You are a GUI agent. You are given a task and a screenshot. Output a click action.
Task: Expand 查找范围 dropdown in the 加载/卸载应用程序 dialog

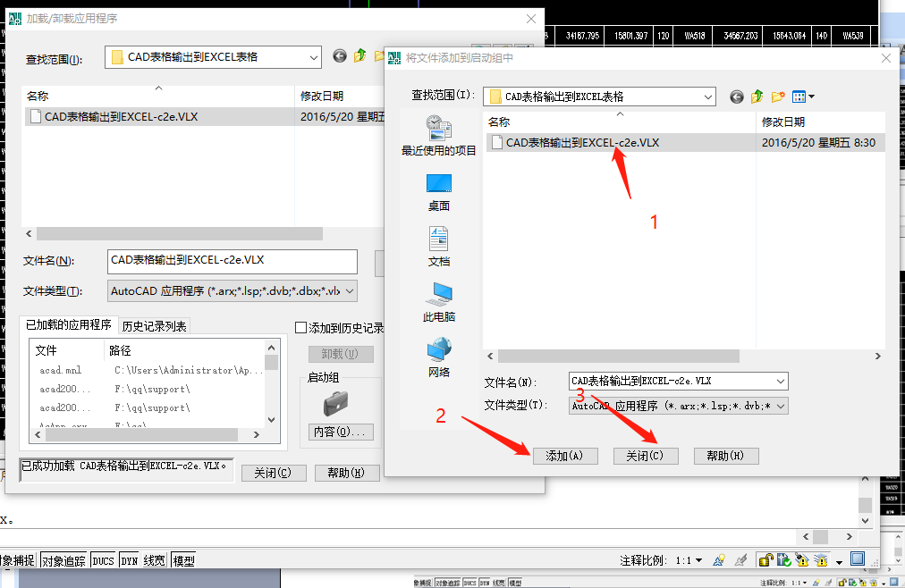(313, 57)
